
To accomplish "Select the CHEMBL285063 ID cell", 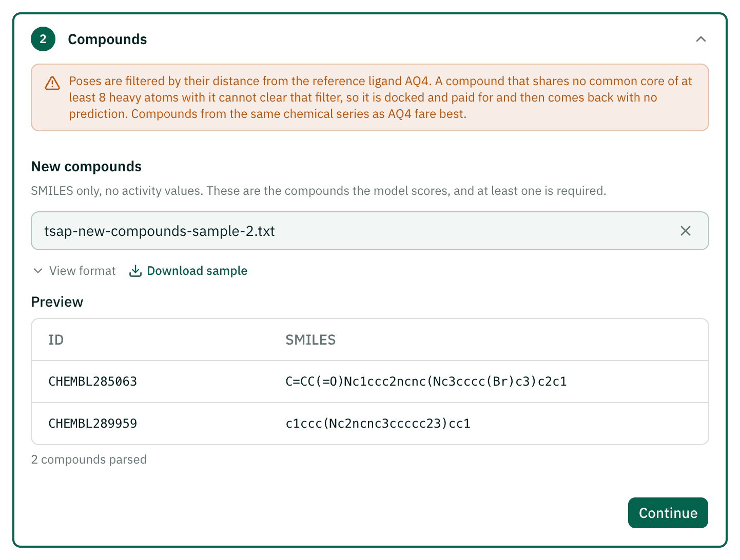I will tap(93, 382).
